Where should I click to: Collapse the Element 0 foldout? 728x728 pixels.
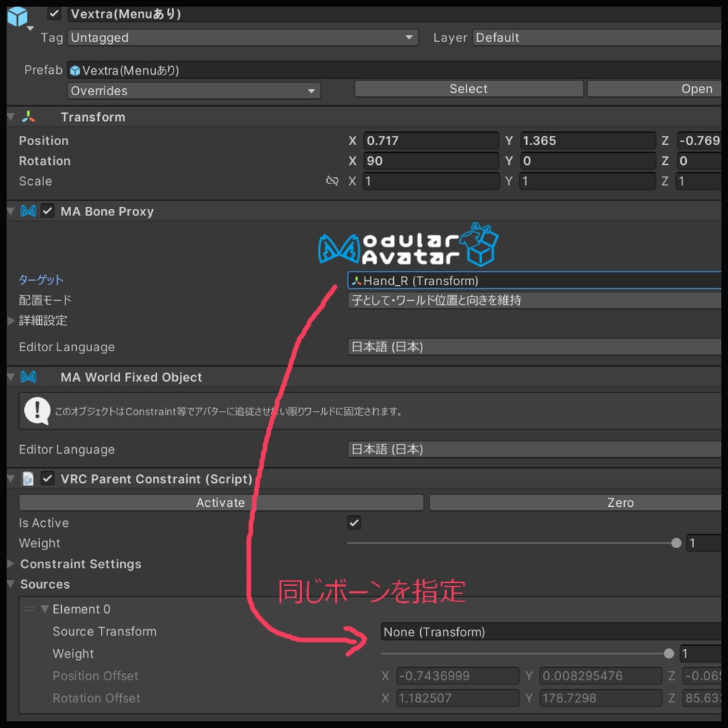(x=45, y=609)
